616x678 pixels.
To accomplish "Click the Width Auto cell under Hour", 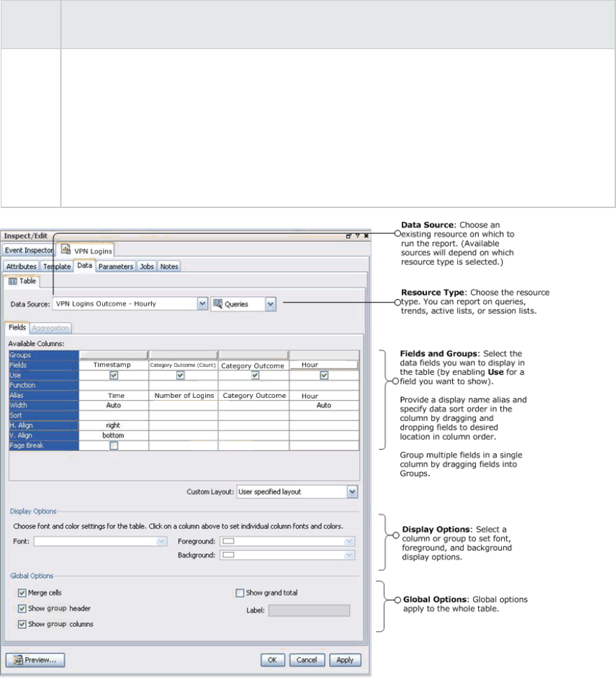I will tap(324, 405).
